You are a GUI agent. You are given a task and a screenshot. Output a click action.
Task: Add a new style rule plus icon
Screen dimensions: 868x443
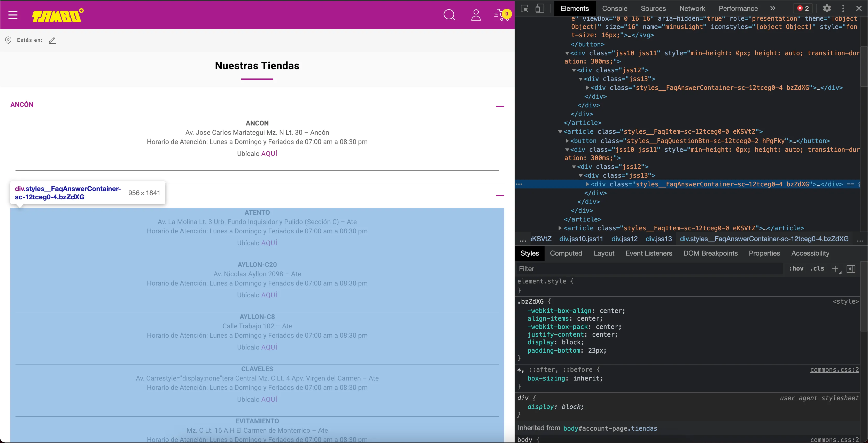[835, 269]
